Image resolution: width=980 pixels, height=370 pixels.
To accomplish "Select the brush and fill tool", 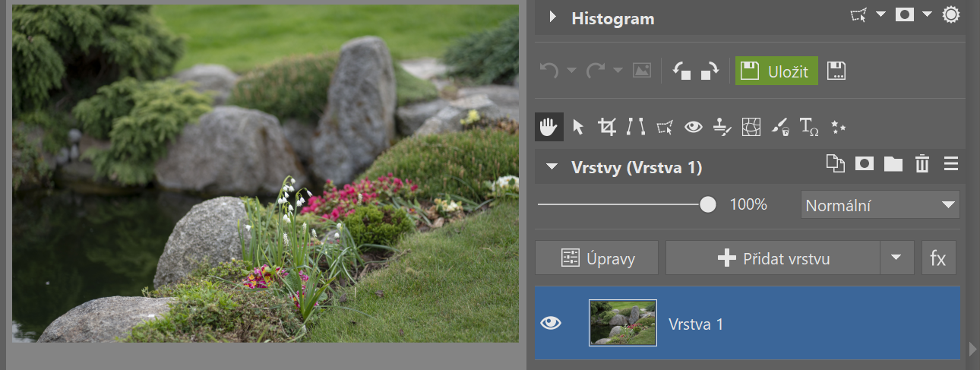I will pos(779,127).
